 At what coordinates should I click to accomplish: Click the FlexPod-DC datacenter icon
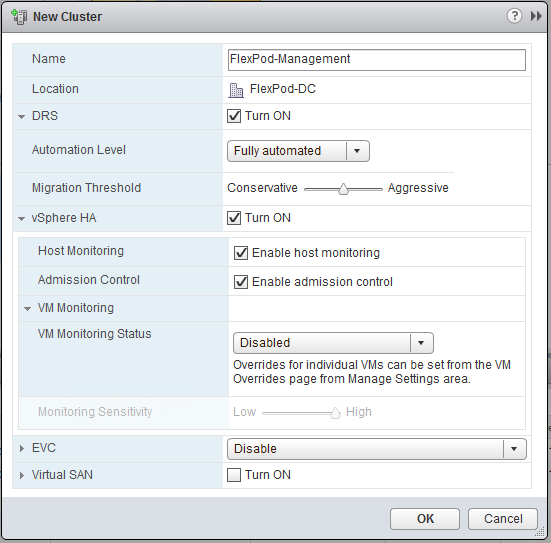pyautogui.click(x=236, y=90)
